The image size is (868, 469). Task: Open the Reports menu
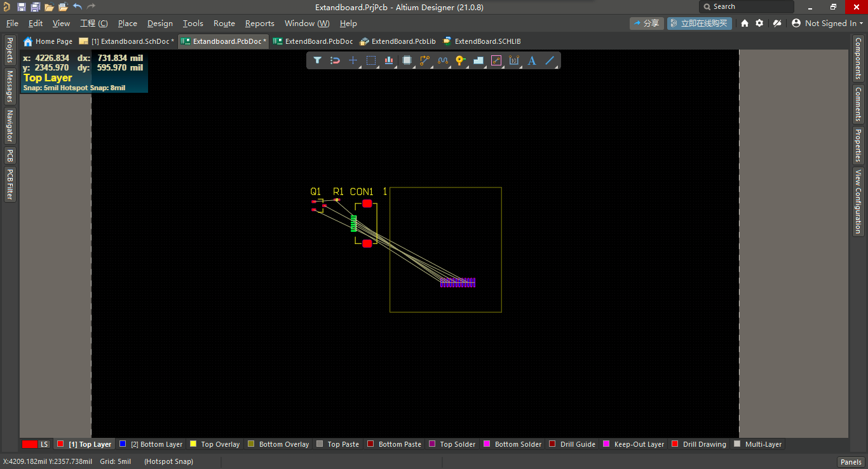(x=260, y=23)
